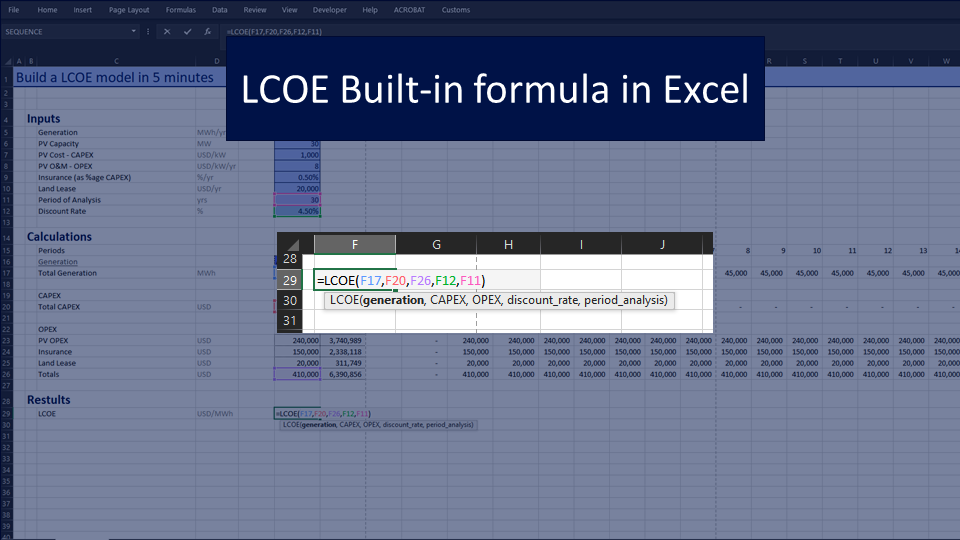Select the 'Land Lease' input label

[x=57, y=189]
